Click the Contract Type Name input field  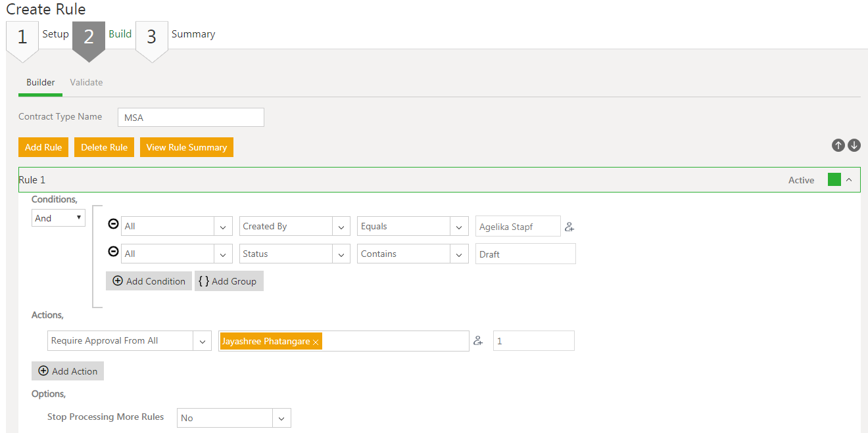[191, 118]
